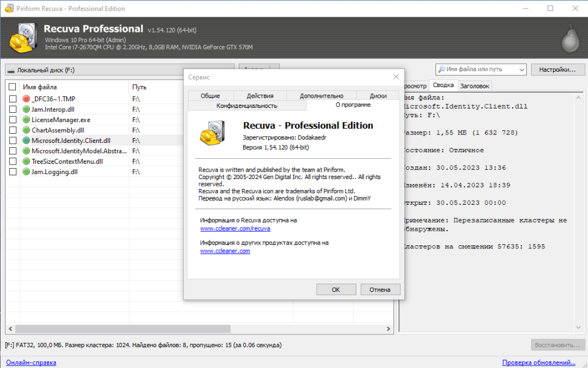The width and height of the screenshot is (588, 368).
Task: Click the status dot for Microsoft.IdentityModel.Abstra...
Action: pyautogui.click(x=26, y=151)
